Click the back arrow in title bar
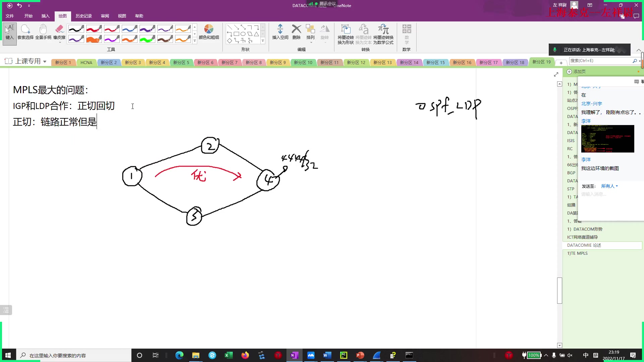Image resolution: width=644 pixels, height=362 pixels. pyautogui.click(x=10, y=5)
